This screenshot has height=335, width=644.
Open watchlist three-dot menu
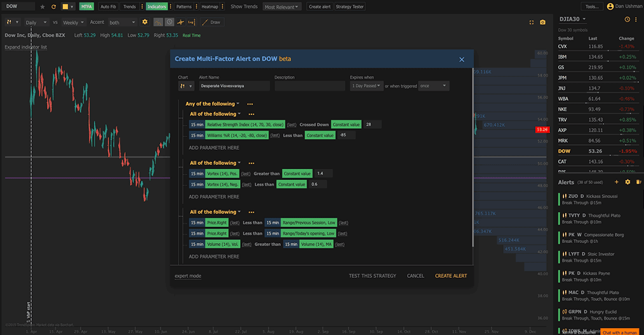point(636,19)
